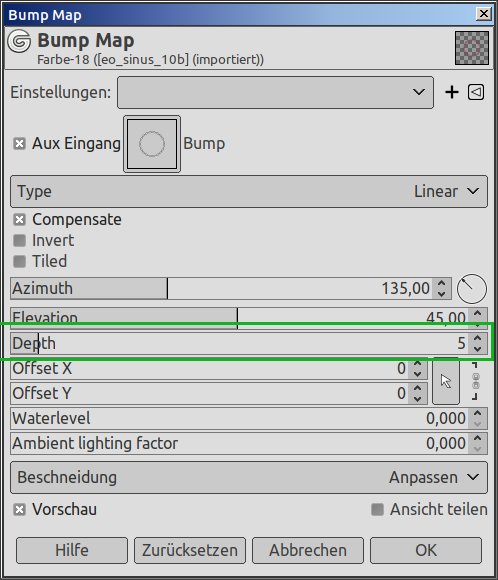Open the Einstellungen presets dropdown

point(275,92)
